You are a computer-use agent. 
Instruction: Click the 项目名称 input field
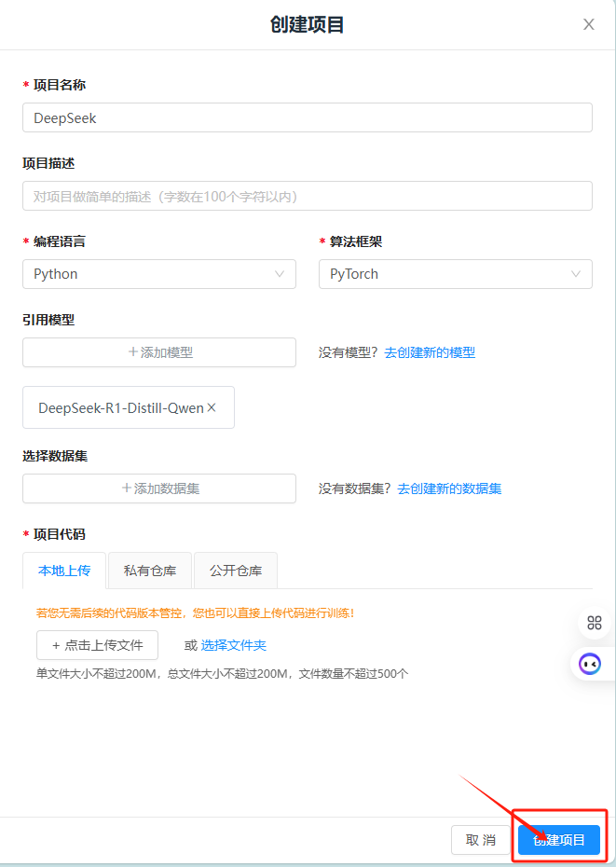308,117
